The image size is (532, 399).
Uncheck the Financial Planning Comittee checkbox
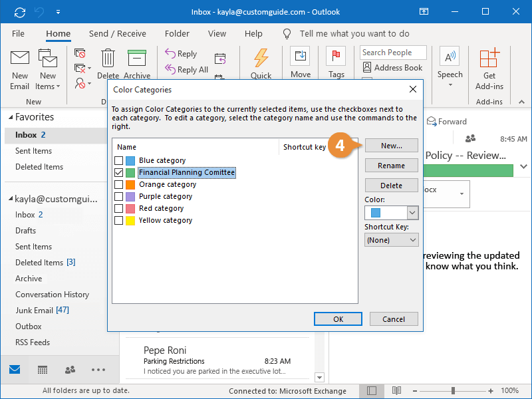119,173
